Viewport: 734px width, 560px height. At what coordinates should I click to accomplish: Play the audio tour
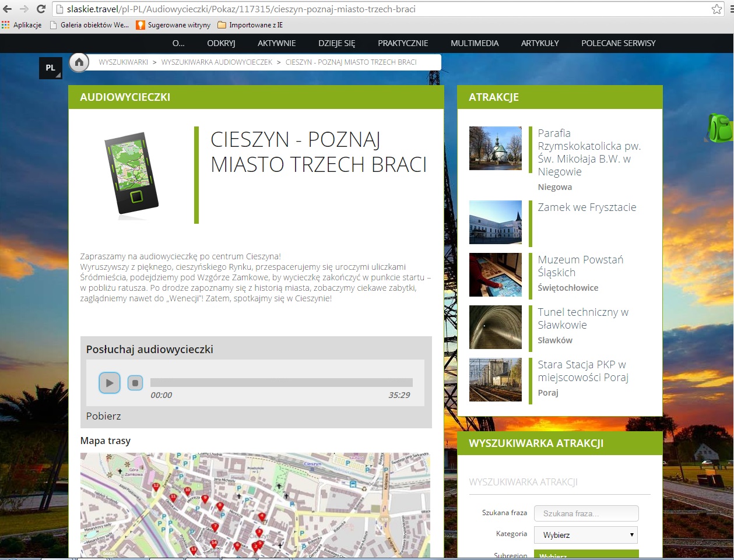(x=110, y=383)
